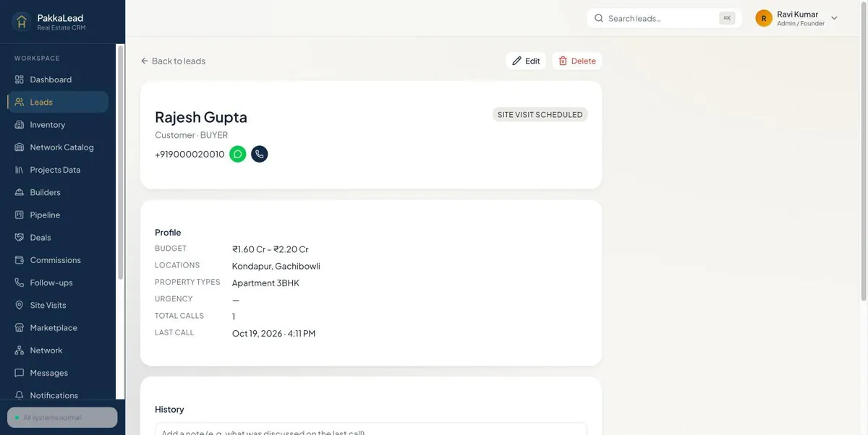Click the budget value ₹1.60 Cr – ₹2.20 Cr
This screenshot has width=868, height=435.
(271, 249)
